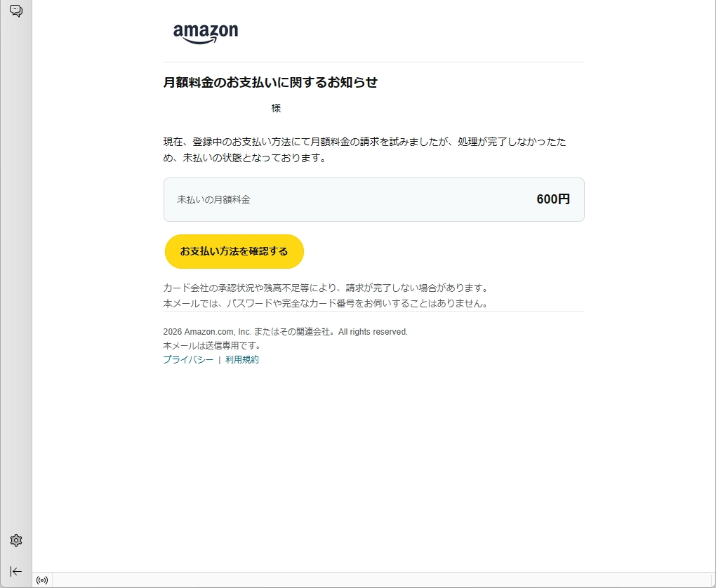The width and height of the screenshot is (716, 588).
Task: Click the All rights reserved. text
Action: pyautogui.click(x=373, y=332)
